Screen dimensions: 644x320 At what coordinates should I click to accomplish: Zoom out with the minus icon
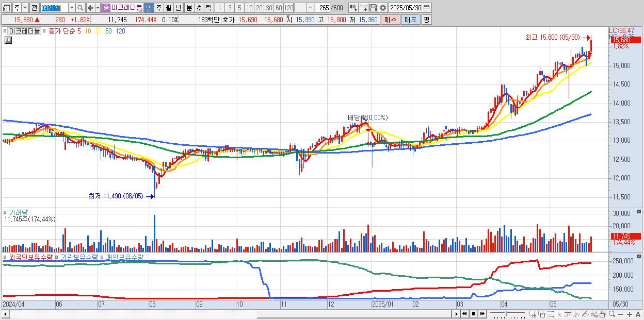pos(621,314)
